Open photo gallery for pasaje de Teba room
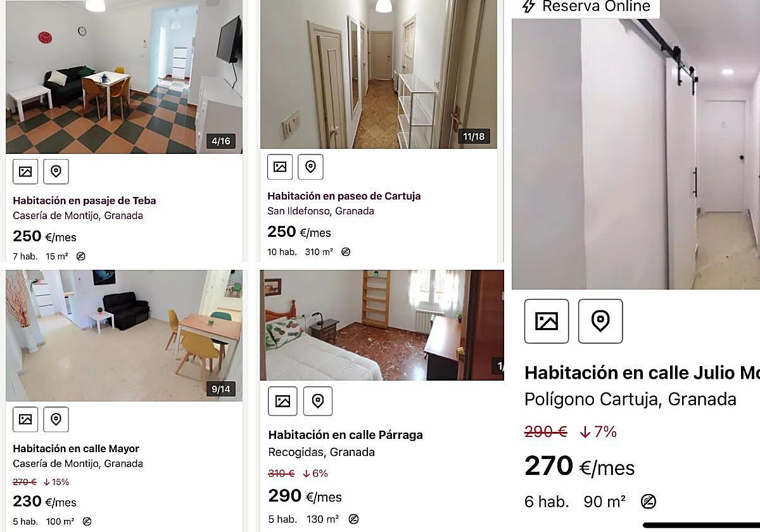 click(25, 171)
